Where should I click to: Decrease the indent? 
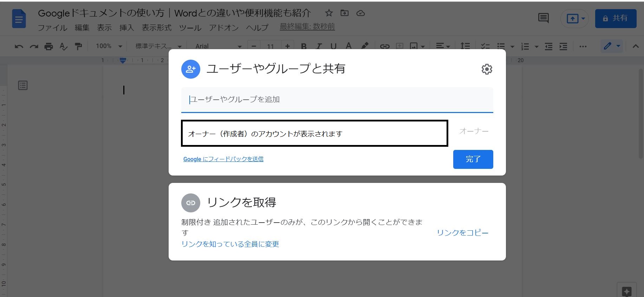pos(548,46)
